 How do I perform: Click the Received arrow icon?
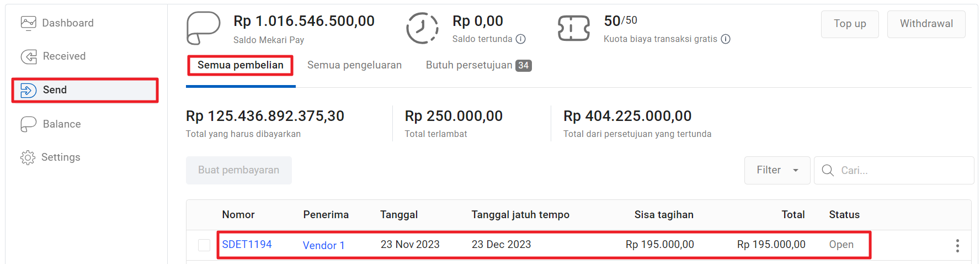pyautogui.click(x=29, y=56)
